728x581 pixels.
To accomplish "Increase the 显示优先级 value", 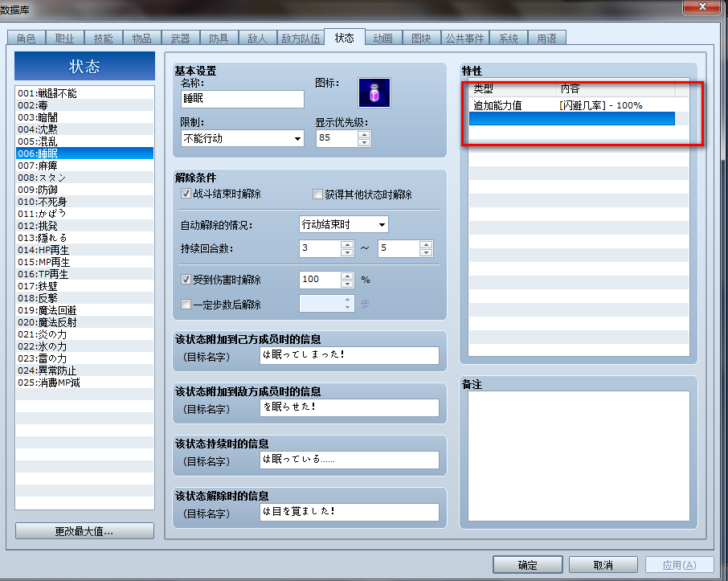I will (365, 134).
